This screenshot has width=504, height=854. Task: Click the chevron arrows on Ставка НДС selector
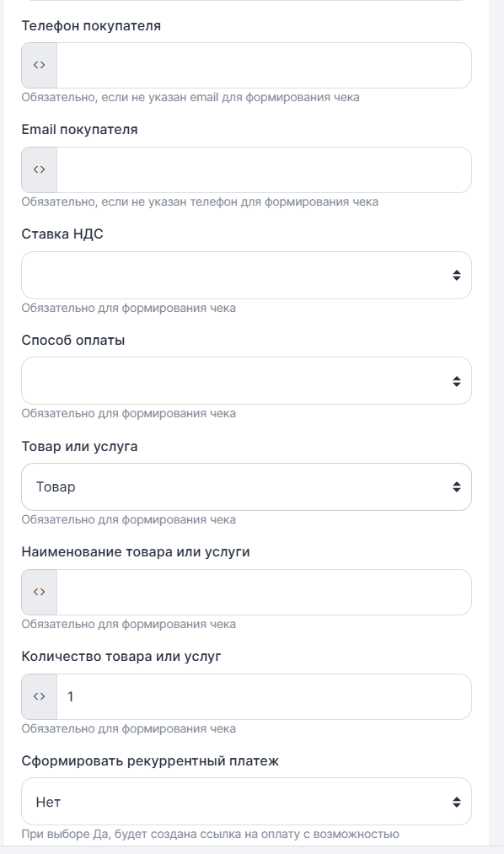(456, 276)
